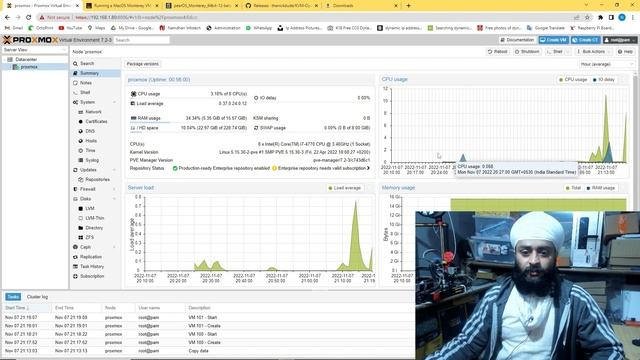Click the LVM square icon
Viewport: 640px width, 360px height.
click(80, 209)
